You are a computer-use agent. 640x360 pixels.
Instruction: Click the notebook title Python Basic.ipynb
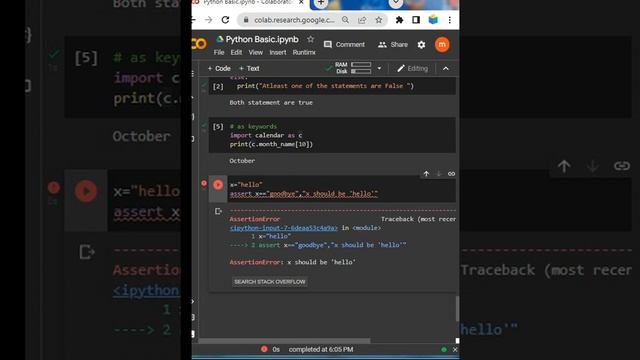[262, 39]
